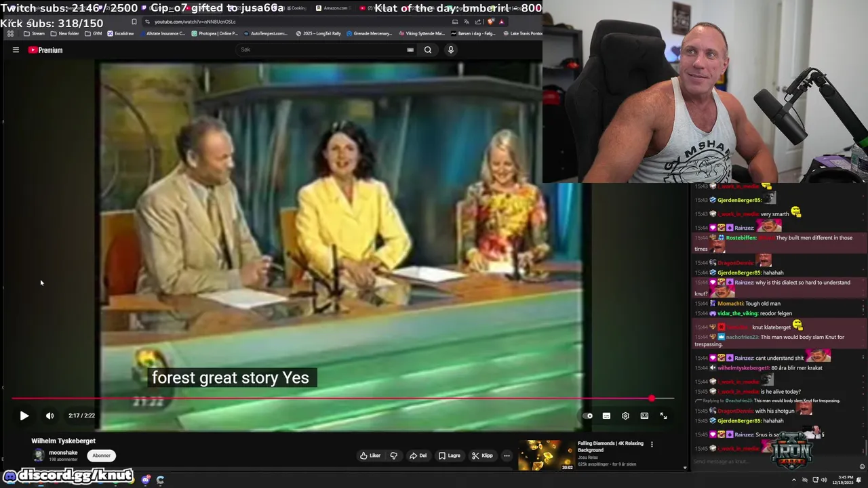Play the paused video
Image resolution: width=868 pixels, height=488 pixels.
click(24, 415)
